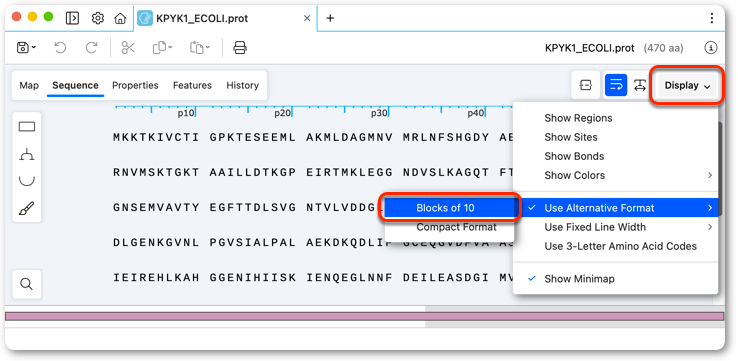Click the pink minimap bar
This screenshot has height=361, width=738.
(x=364, y=316)
